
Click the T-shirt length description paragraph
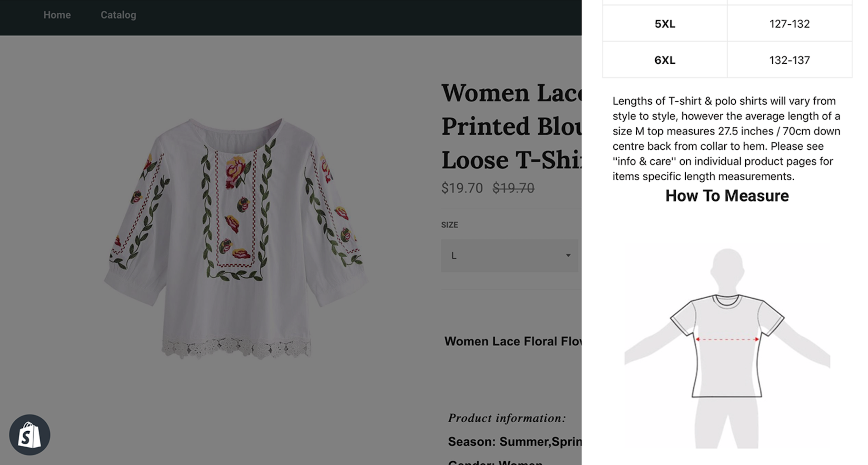[727, 138]
